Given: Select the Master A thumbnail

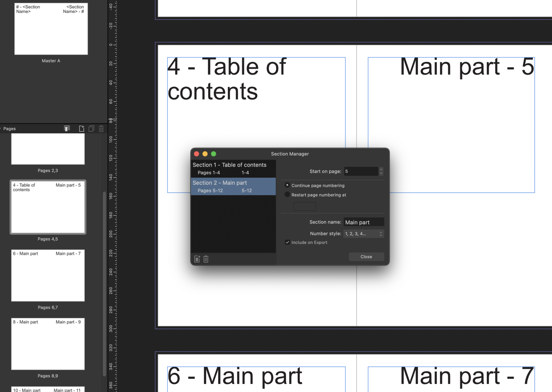Looking at the screenshot, I should (51, 28).
